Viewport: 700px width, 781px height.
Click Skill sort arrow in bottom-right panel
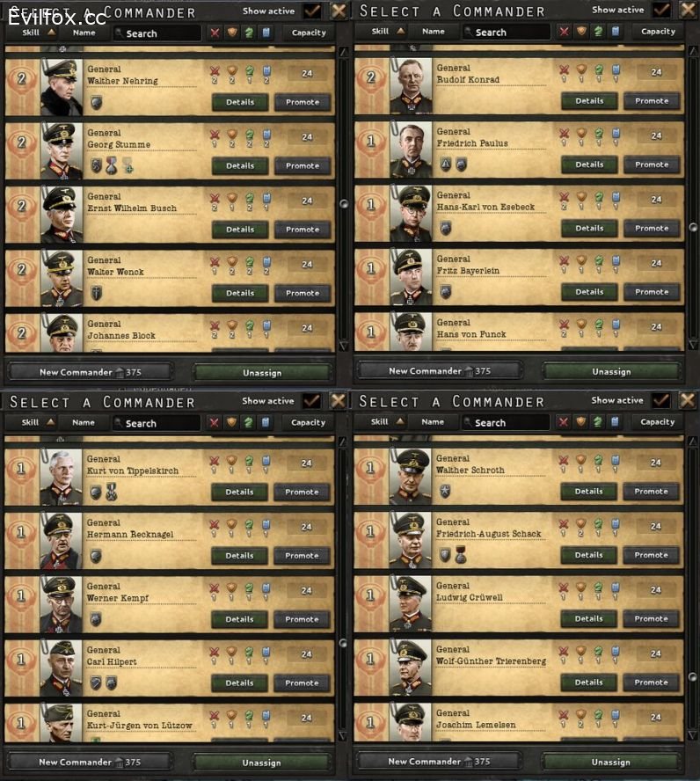pos(399,422)
